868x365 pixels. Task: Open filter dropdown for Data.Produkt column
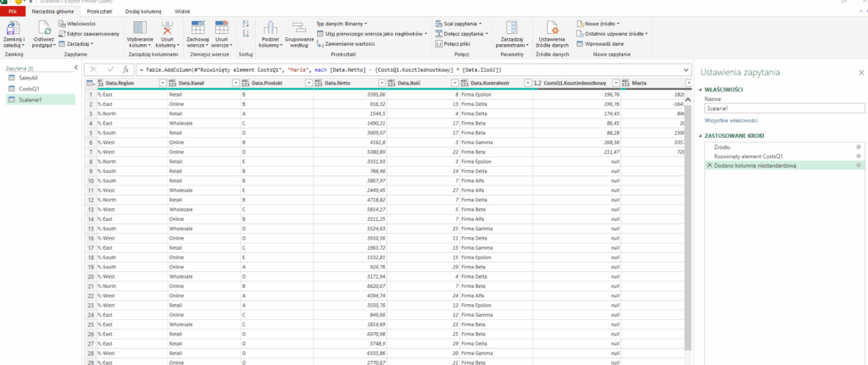click(309, 83)
